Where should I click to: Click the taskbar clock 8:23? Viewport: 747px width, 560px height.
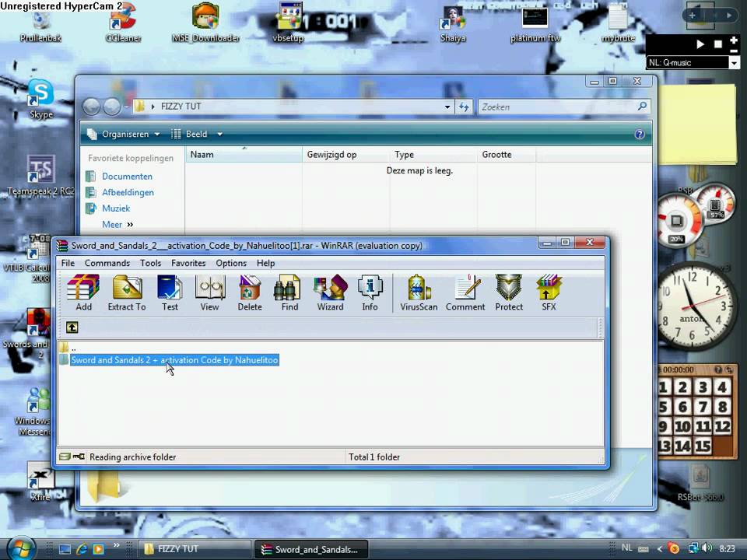point(727,548)
